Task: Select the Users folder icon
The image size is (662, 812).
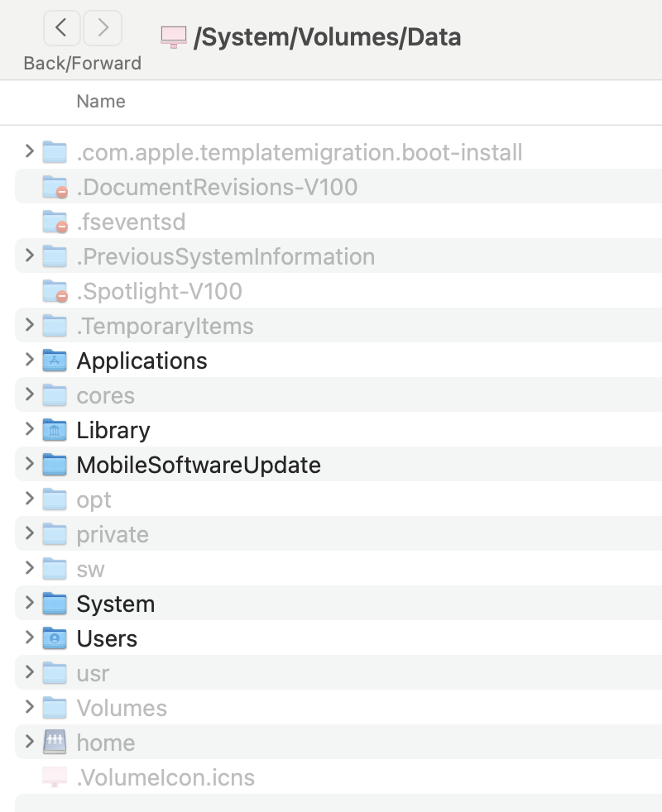Action: click(x=55, y=638)
